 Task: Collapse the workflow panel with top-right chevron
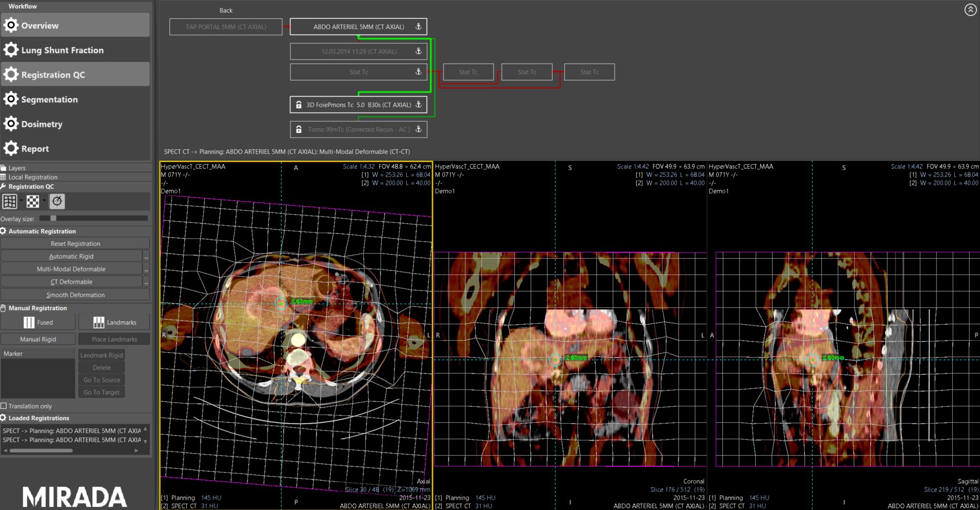click(x=970, y=10)
